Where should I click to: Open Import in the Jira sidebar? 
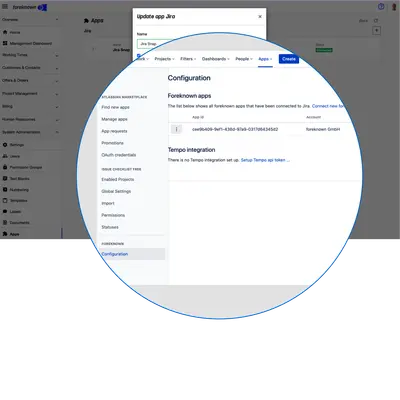(108, 203)
